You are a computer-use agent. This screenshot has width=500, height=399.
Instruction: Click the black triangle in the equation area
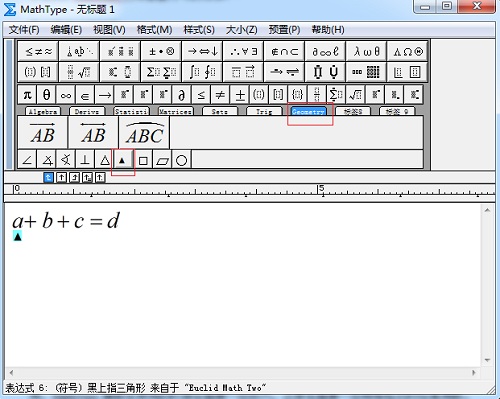(x=18, y=236)
